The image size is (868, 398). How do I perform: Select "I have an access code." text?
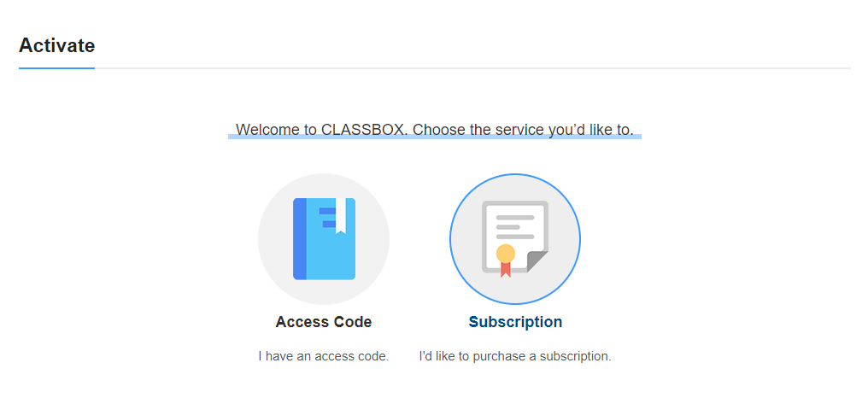(324, 356)
